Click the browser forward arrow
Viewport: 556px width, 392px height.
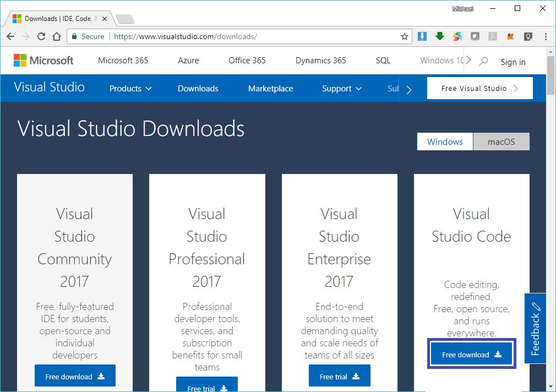click(x=25, y=36)
